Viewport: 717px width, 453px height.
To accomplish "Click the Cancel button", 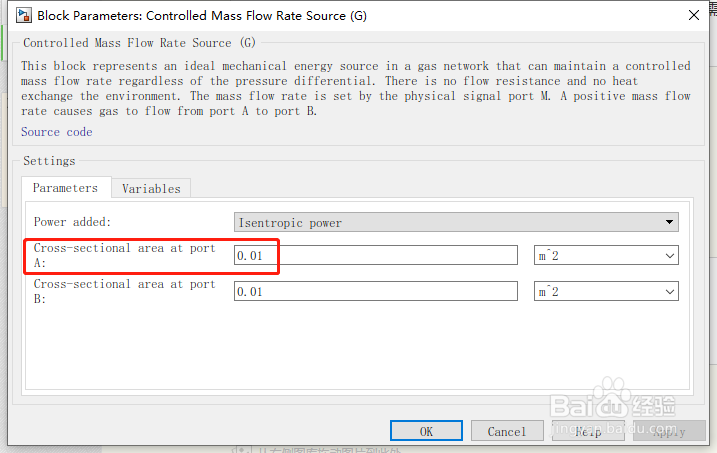I will (x=507, y=431).
